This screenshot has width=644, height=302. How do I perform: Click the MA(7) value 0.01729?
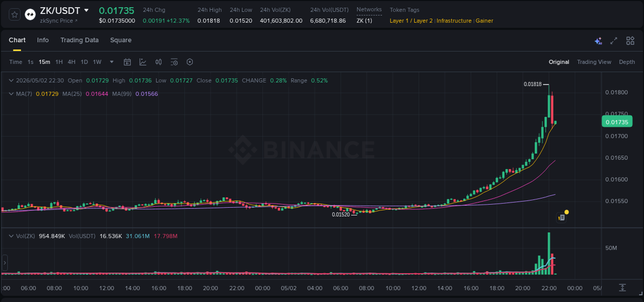(x=47, y=94)
